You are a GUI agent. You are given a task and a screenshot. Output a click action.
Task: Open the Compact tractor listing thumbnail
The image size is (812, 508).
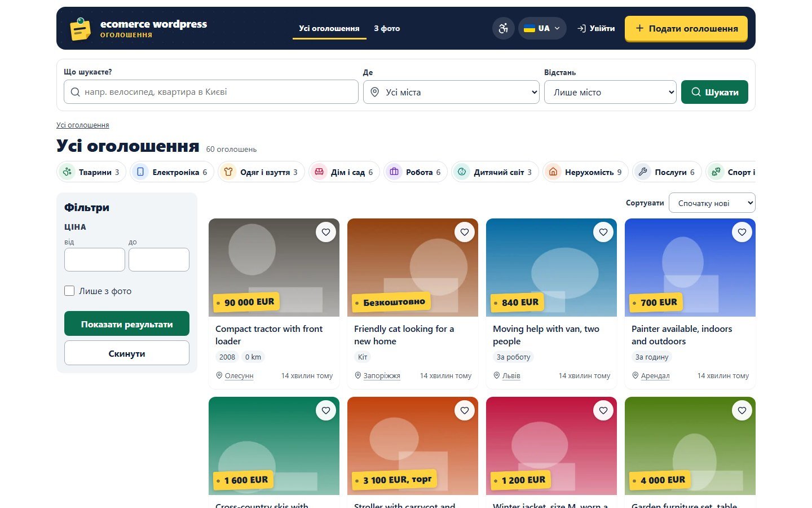click(274, 268)
